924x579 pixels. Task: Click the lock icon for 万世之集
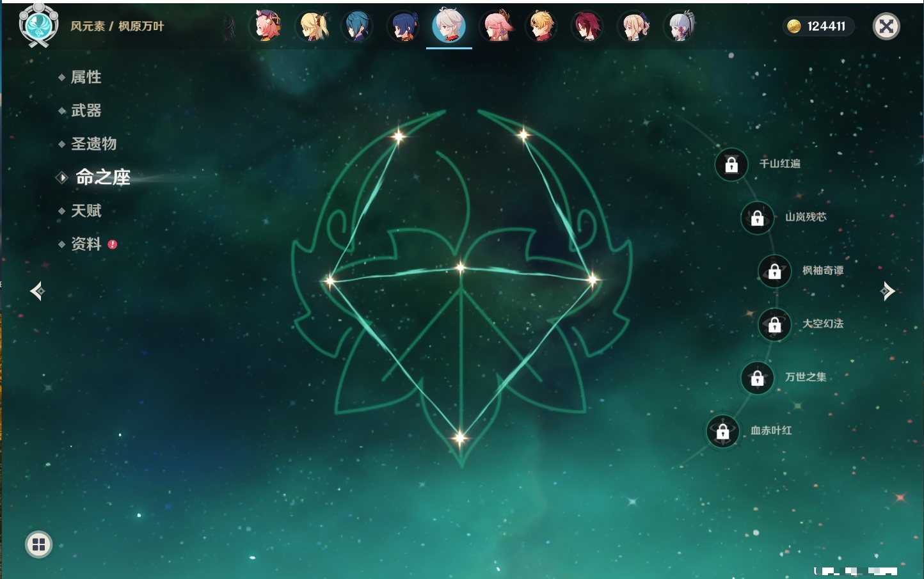pos(757,377)
